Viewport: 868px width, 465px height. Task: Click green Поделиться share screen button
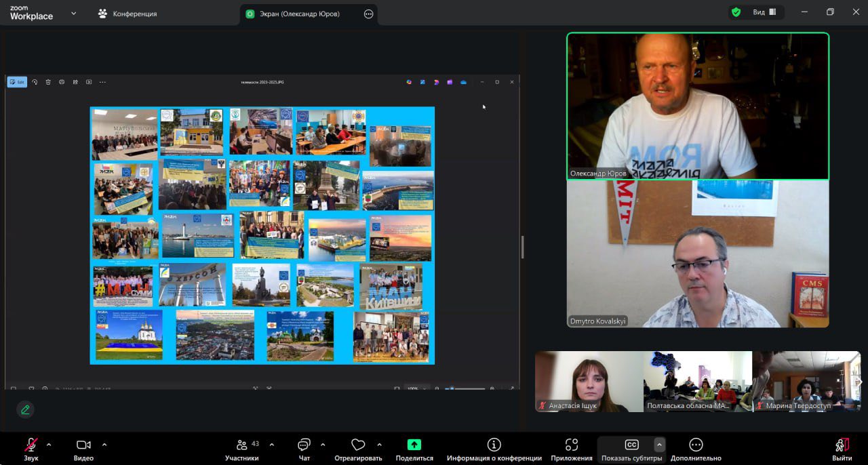tap(414, 449)
